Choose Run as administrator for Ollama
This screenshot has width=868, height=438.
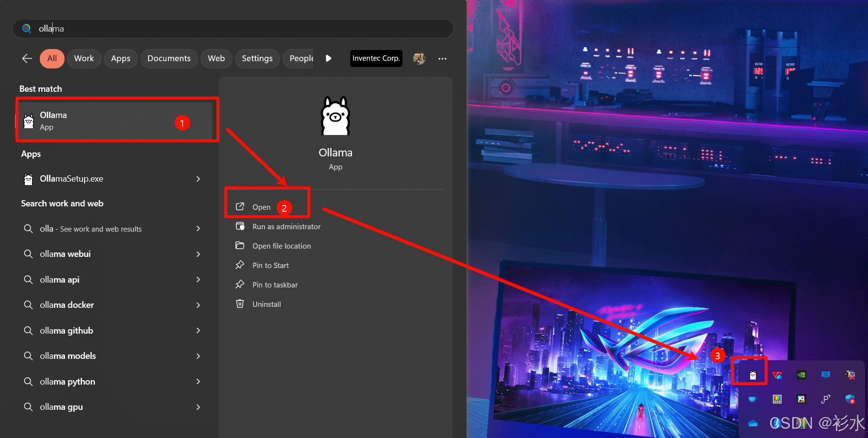click(x=286, y=226)
